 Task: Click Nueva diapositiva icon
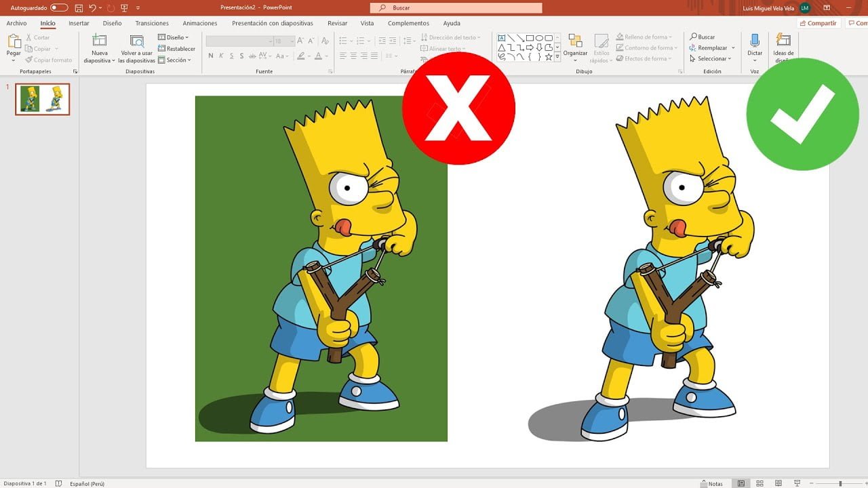(100, 41)
